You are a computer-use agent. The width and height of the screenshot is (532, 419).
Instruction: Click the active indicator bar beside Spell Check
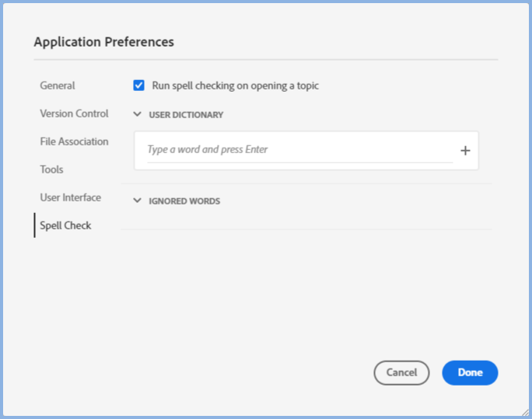tap(34, 225)
